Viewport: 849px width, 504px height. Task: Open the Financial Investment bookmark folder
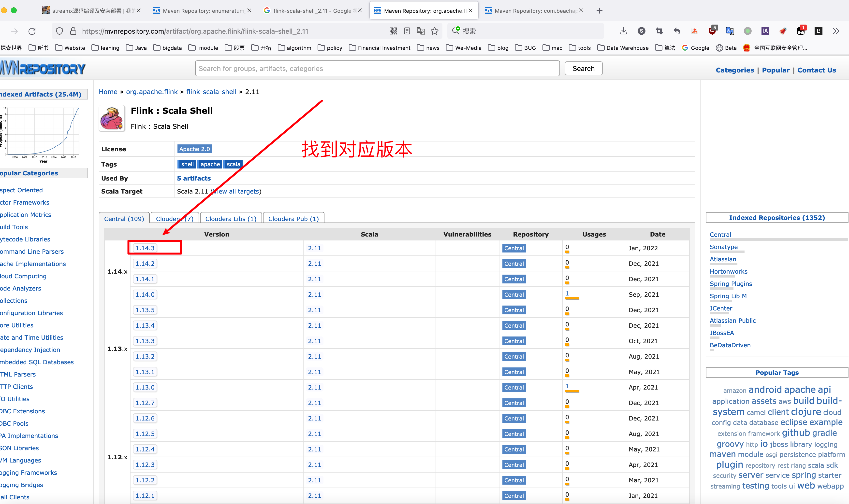[x=379, y=48]
